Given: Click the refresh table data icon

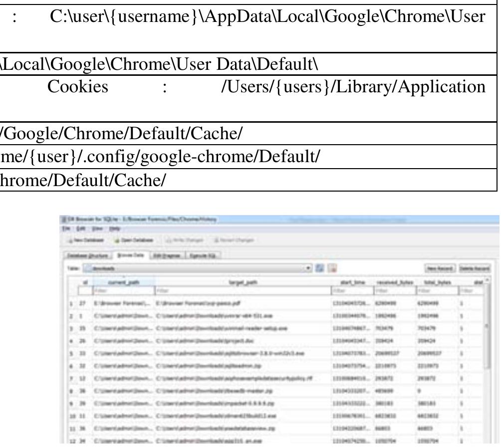Looking at the screenshot, I should [x=319, y=268].
